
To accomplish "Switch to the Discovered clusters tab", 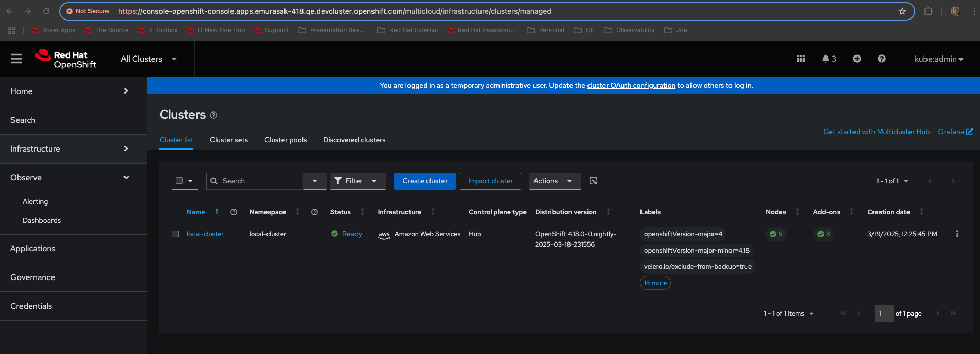I will click(354, 140).
